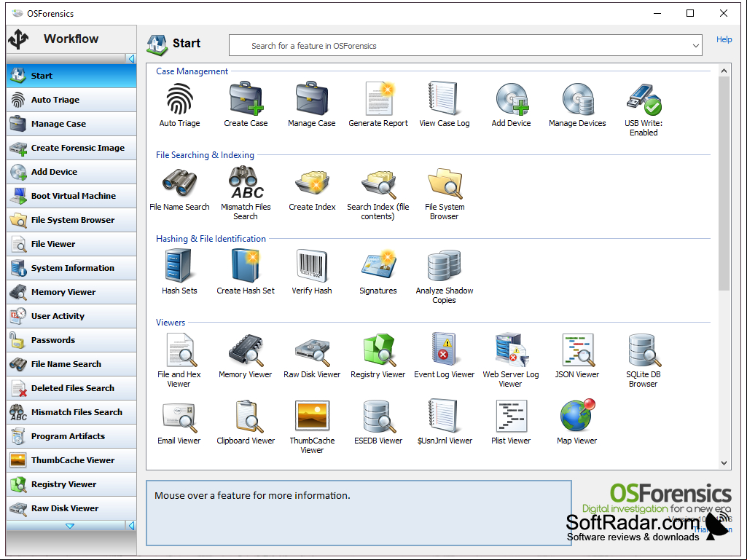
Task: Open the Signatures icon
Action: tap(378, 272)
